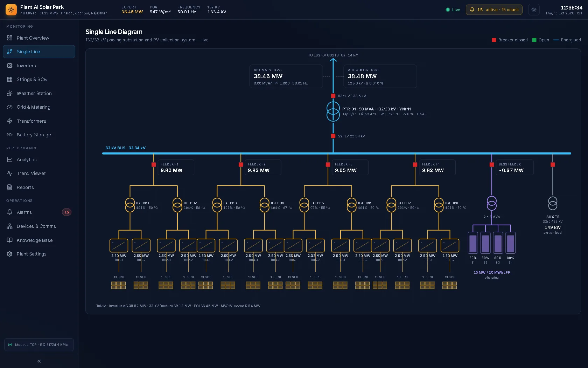588x368 pixels.
Task: Go to Strings & SCB page
Action: pyautogui.click(x=39, y=79)
